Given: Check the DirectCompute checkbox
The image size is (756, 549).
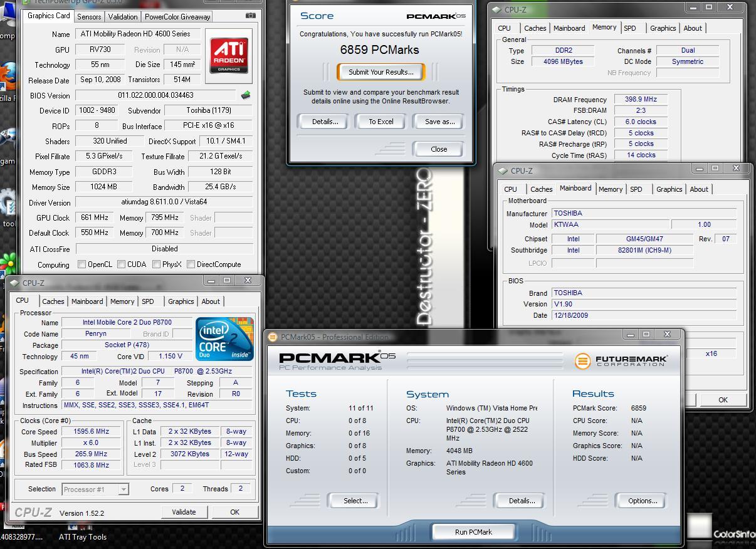Looking at the screenshot, I should click(191, 264).
